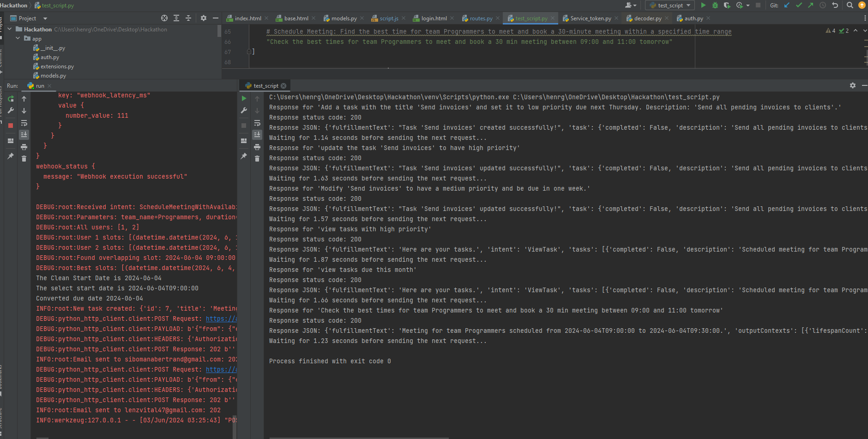The width and height of the screenshot is (868, 439).
Task: Toggle soft-wrap in the run console
Action: 24,123
